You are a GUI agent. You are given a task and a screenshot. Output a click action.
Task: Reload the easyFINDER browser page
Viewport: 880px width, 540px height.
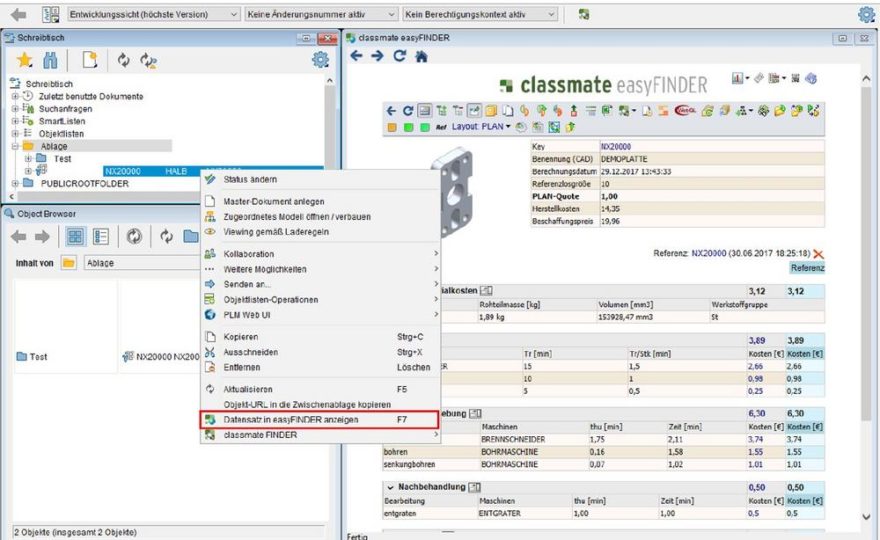[400, 56]
